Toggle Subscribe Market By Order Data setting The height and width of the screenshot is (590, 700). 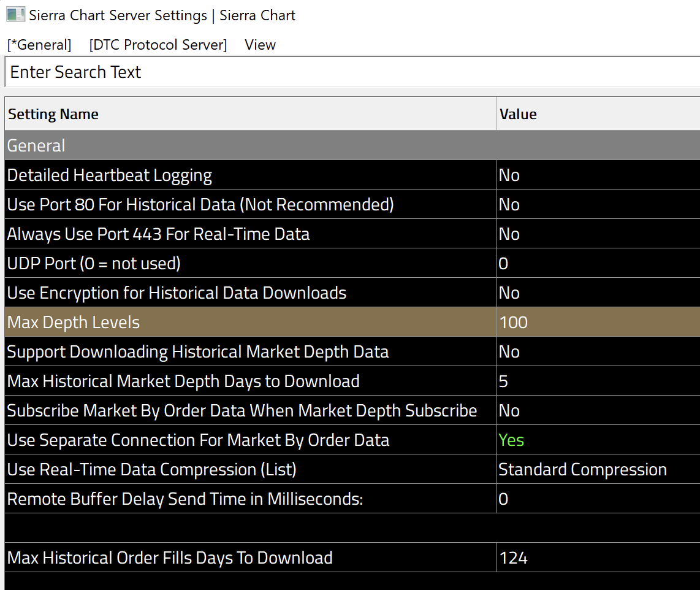tap(509, 411)
